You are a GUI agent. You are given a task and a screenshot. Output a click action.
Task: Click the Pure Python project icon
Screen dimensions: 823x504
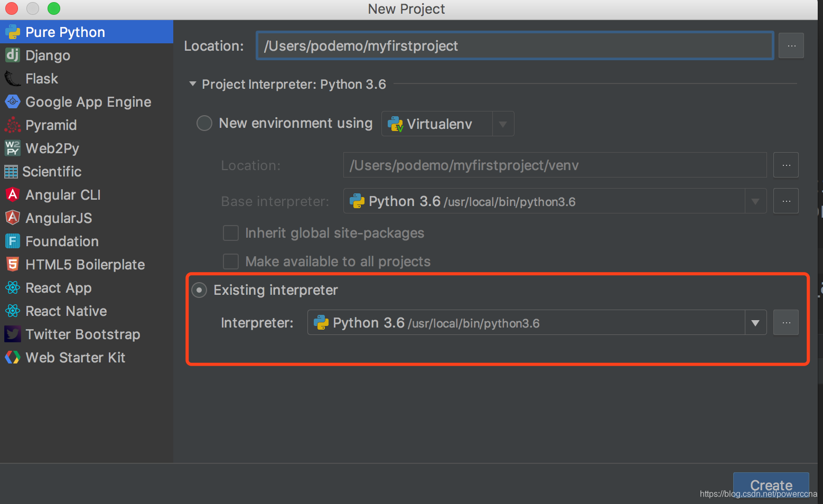coord(13,32)
